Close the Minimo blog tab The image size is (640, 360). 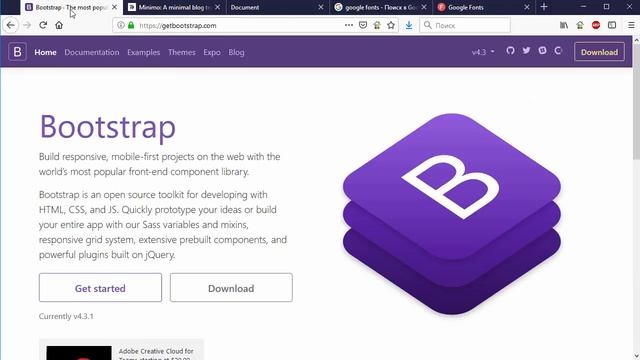pos(218,7)
